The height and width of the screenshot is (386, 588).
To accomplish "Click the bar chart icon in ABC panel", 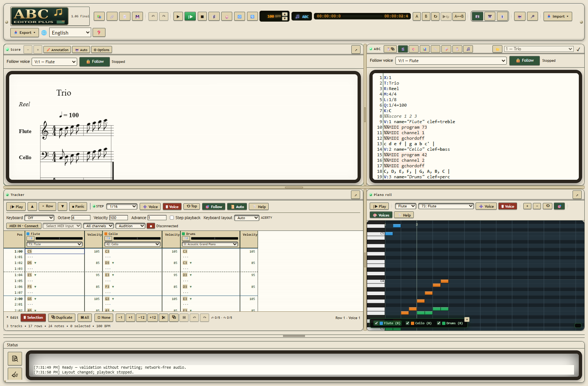I will (x=424, y=49).
